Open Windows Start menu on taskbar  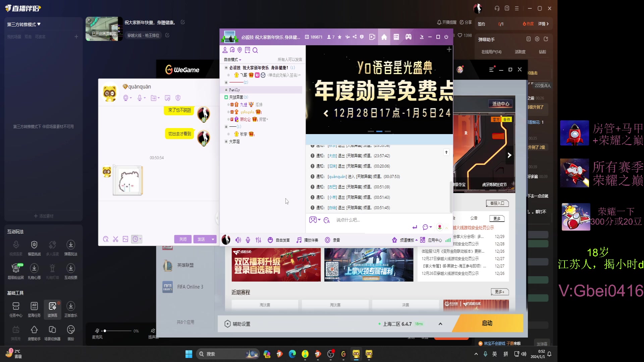pyautogui.click(x=189, y=354)
